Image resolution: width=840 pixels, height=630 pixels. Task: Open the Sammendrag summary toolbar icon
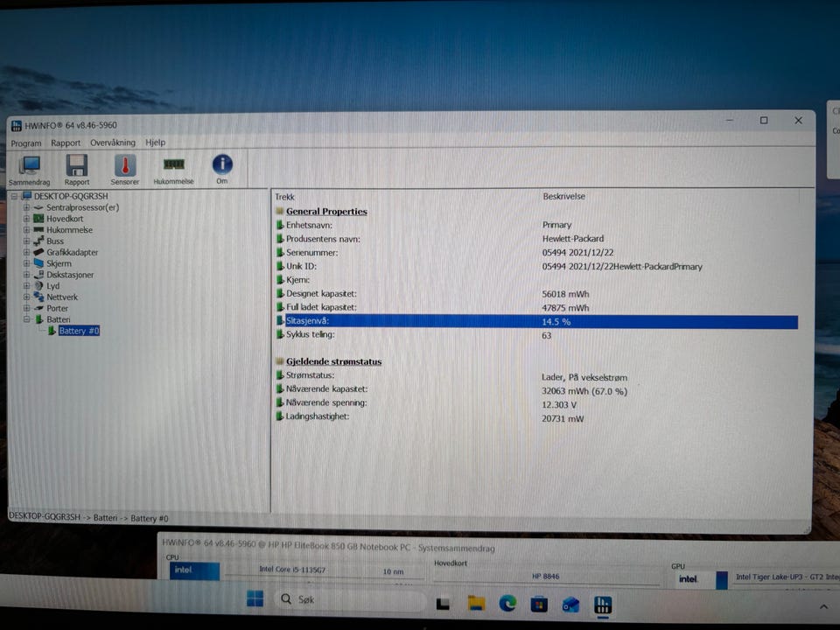[x=30, y=171]
